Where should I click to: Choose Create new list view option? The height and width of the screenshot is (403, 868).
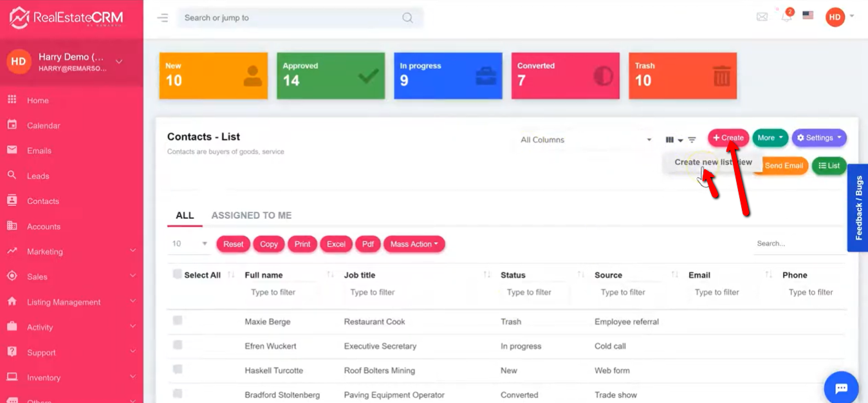712,162
